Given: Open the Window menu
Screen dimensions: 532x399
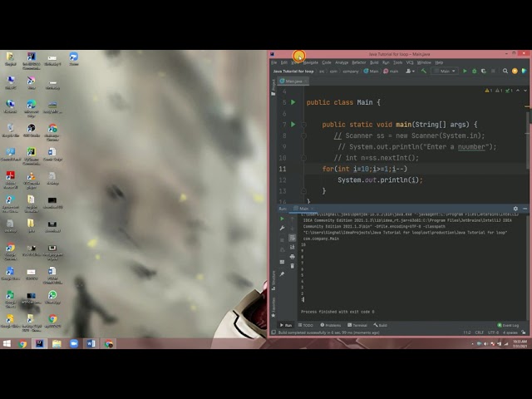Looking at the screenshot, I should click(x=424, y=62).
